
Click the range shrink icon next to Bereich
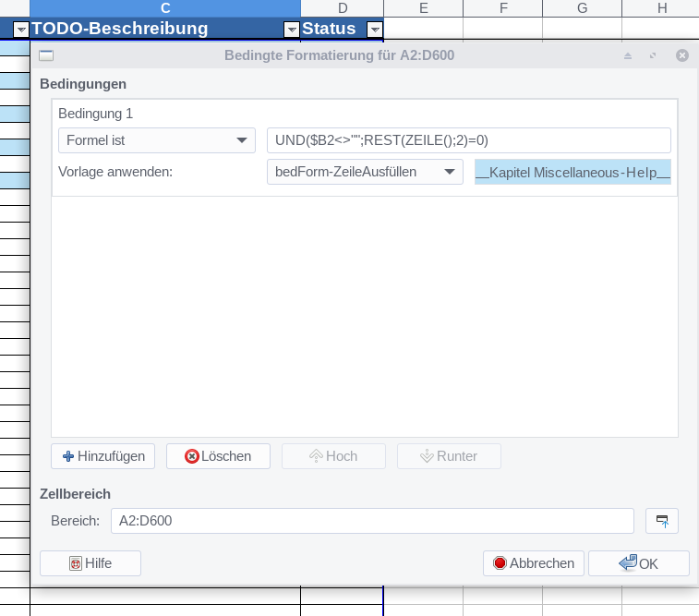[661, 521]
